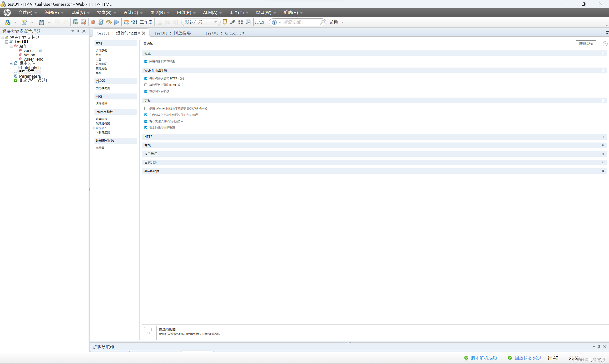Enable 每秒页数 (仅限 HTML 模式) checkbox
Image resolution: width=609 pixels, height=364 pixels.
146,85
